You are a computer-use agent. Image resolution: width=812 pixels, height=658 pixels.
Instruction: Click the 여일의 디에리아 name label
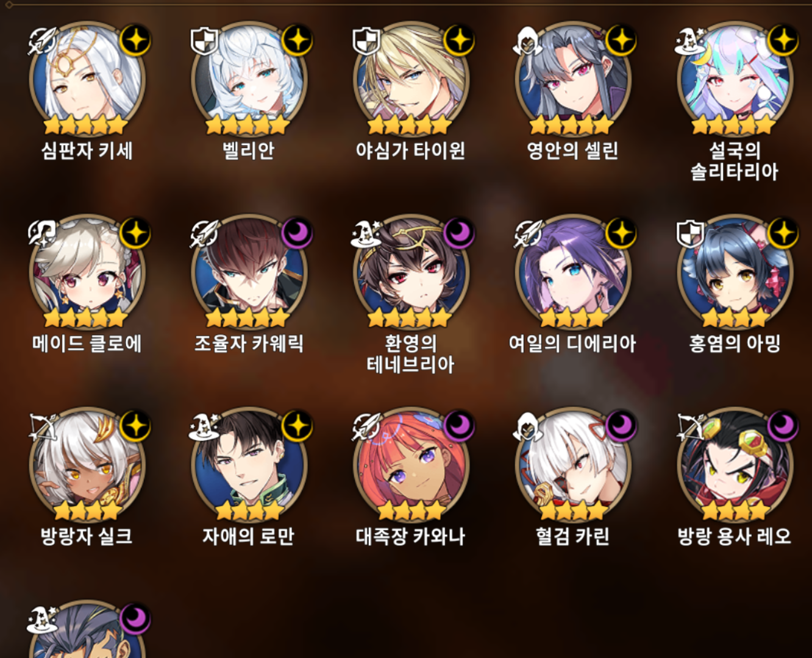point(572,344)
